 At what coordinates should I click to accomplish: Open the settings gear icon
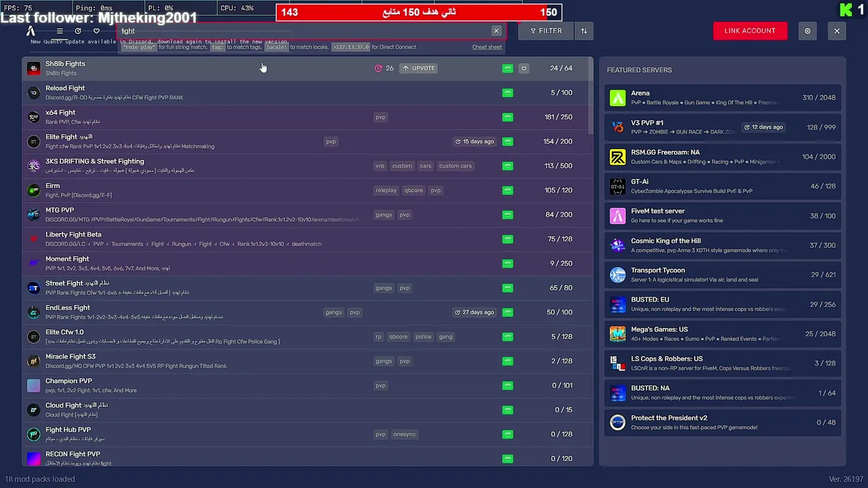point(807,30)
